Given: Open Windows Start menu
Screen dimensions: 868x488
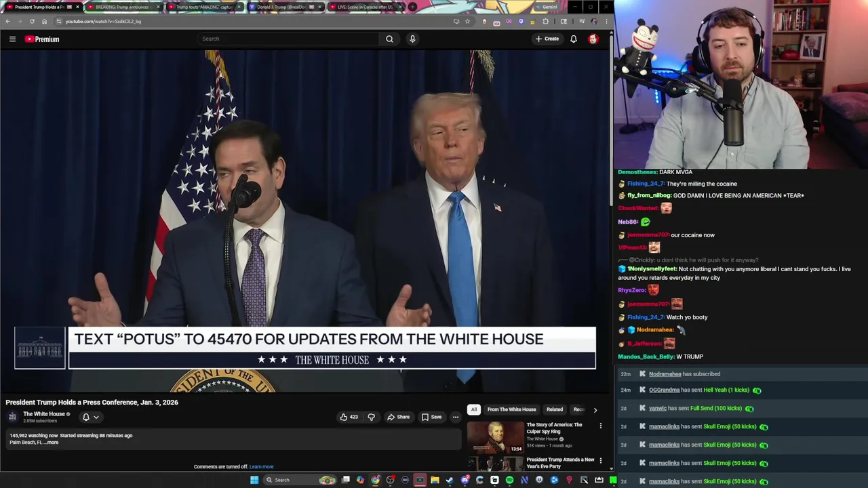Looking at the screenshot, I should (x=254, y=480).
